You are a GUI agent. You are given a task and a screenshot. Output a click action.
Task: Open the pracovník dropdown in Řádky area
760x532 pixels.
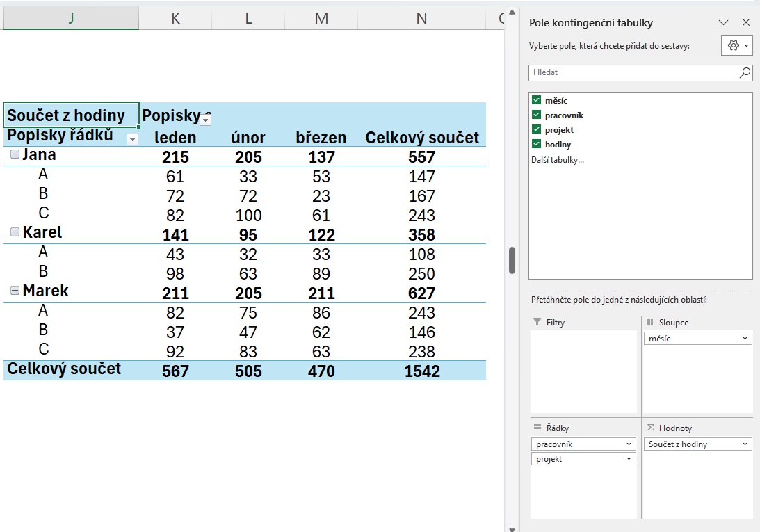[629, 444]
